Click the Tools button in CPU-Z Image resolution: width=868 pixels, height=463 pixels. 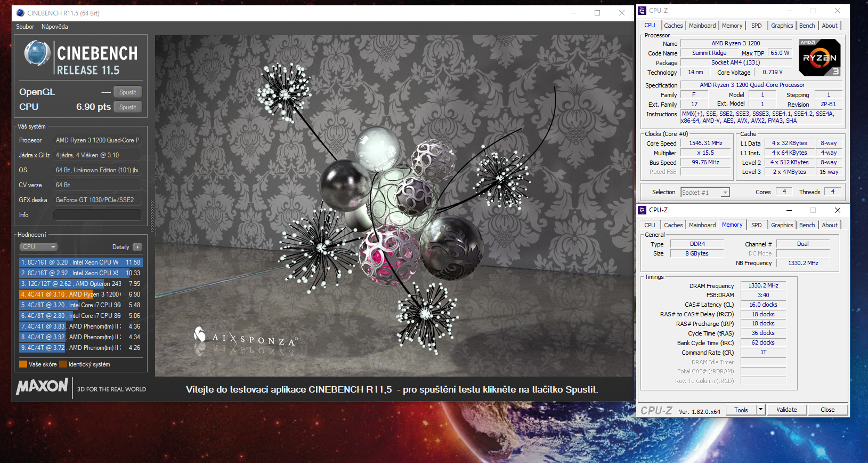pyautogui.click(x=741, y=410)
